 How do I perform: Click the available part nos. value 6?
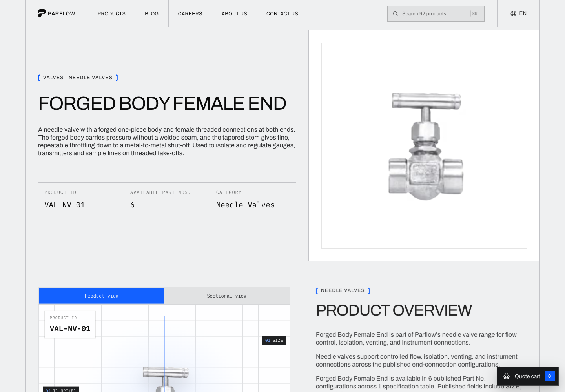[x=133, y=205]
